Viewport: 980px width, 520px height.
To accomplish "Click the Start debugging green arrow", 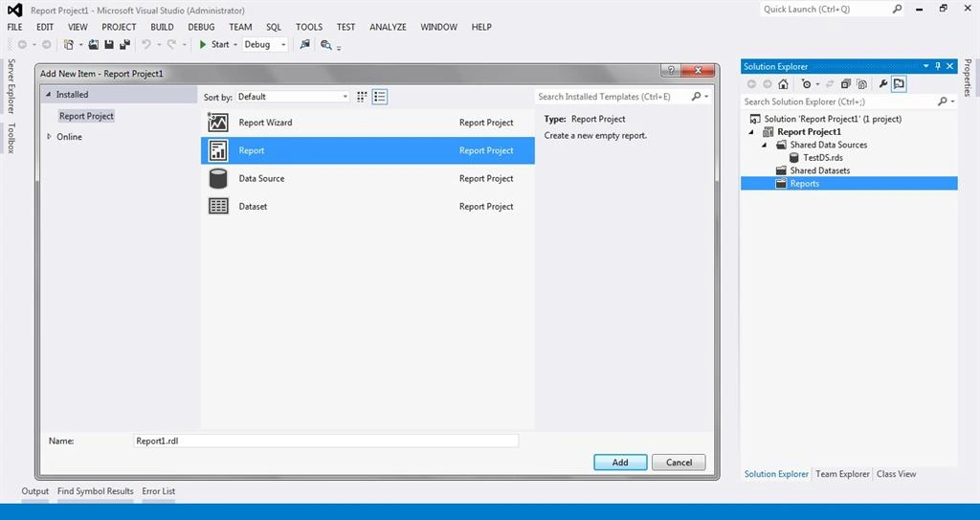I will (203, 44).
